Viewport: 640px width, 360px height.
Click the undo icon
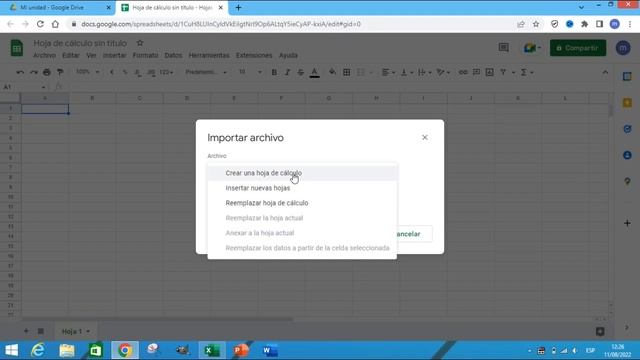tap(20, 72)
